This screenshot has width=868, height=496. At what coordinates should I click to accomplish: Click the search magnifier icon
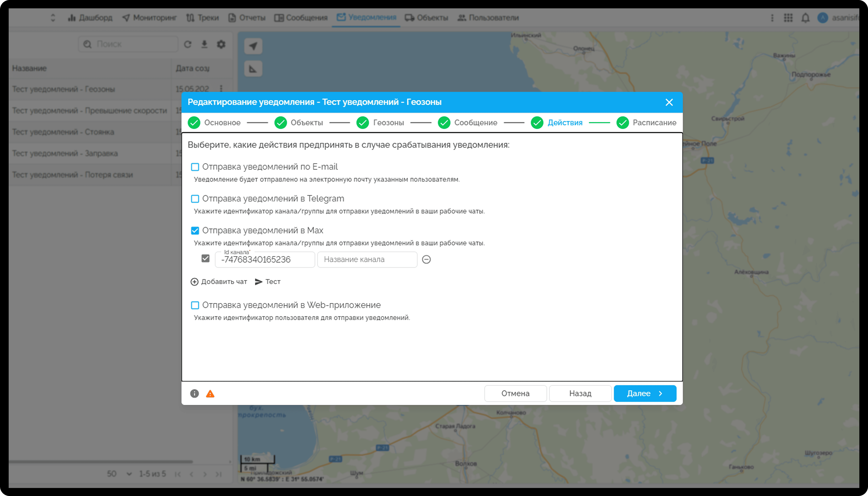pyautogui.click(x=88, y=44)
